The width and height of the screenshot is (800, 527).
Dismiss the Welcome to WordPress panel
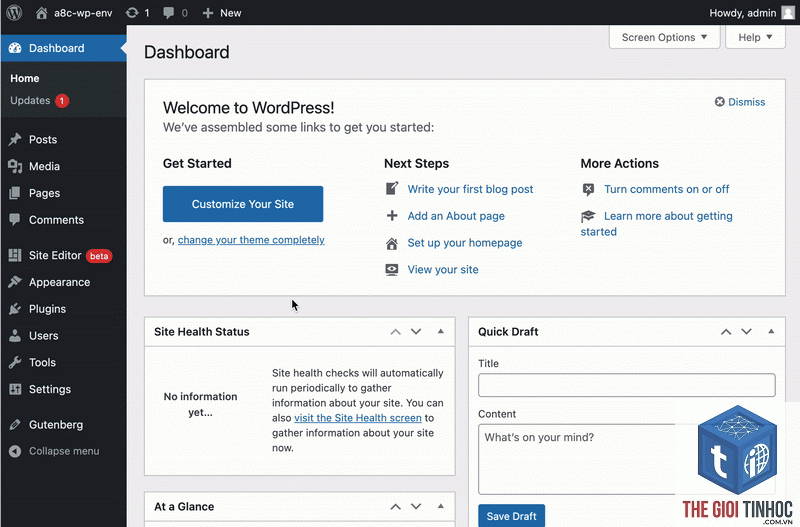point(746,102)
